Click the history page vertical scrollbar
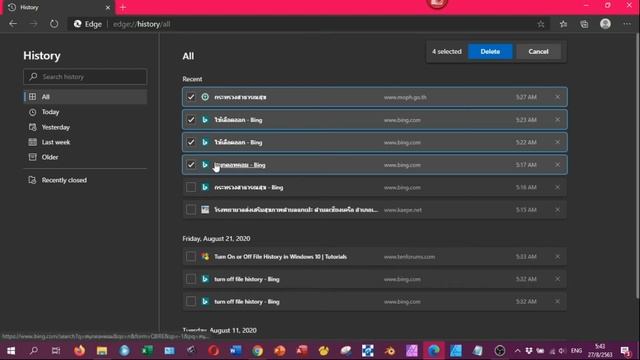Viewport: 640px width, 360px height. pos(637,167)
